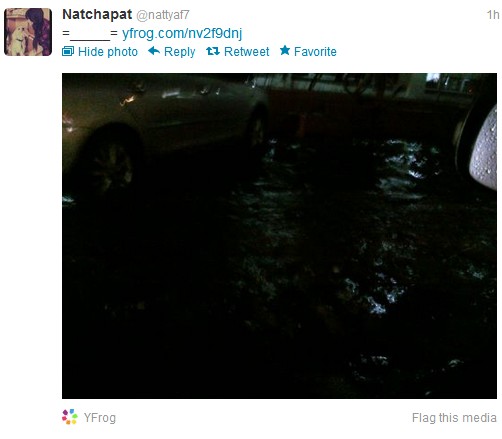Click the Retweet text link
The width and height of the screenshot is (502, 439).
247,52
